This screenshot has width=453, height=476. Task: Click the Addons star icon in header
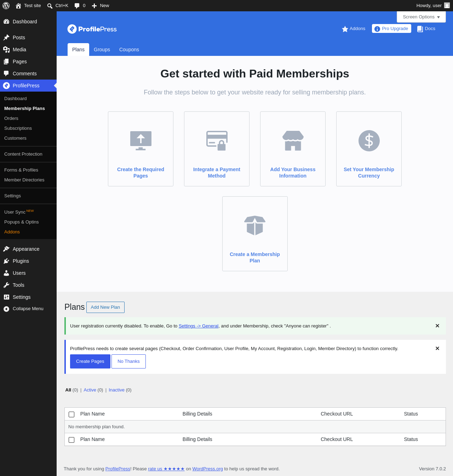click(345, 29)
